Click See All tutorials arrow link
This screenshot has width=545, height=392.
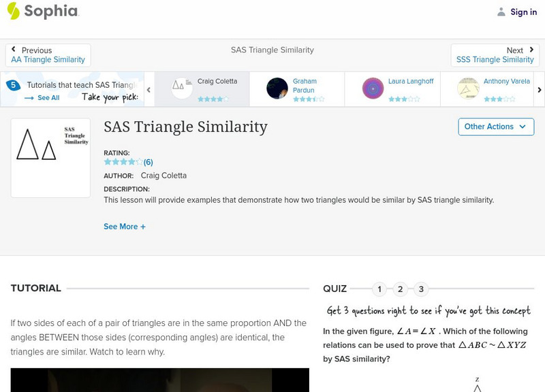[x=42, y=98]
